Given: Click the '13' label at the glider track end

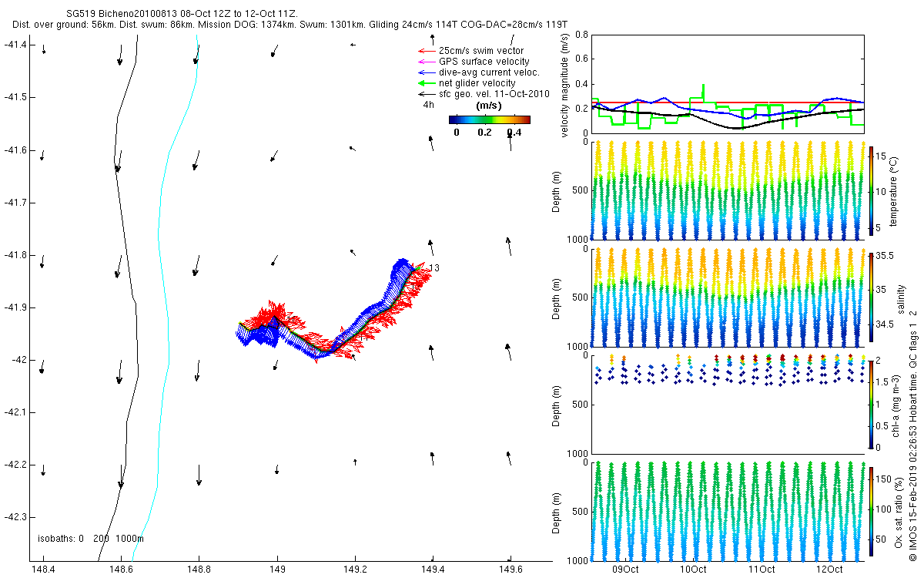Looking at the screenshot, I should tap(434, 268).
